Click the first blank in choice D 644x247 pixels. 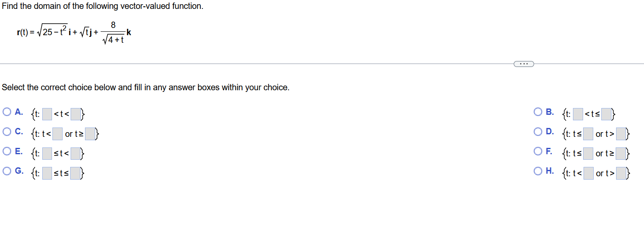coord(588,134)
